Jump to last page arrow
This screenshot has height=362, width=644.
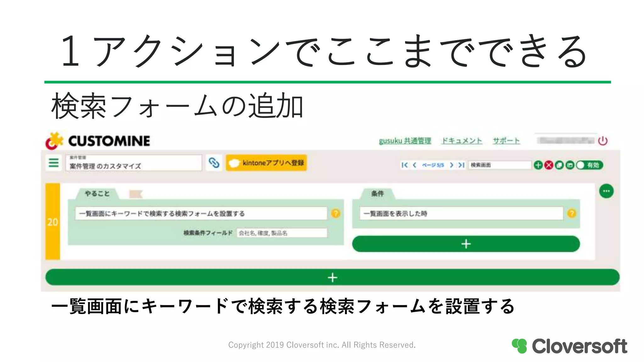coord(461,165)
